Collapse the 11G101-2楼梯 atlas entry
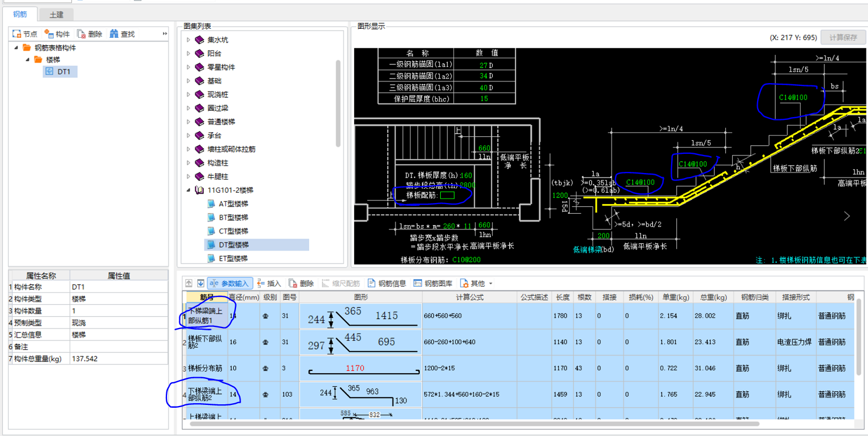This screenshot has width=868, height=436. (189, 191)
